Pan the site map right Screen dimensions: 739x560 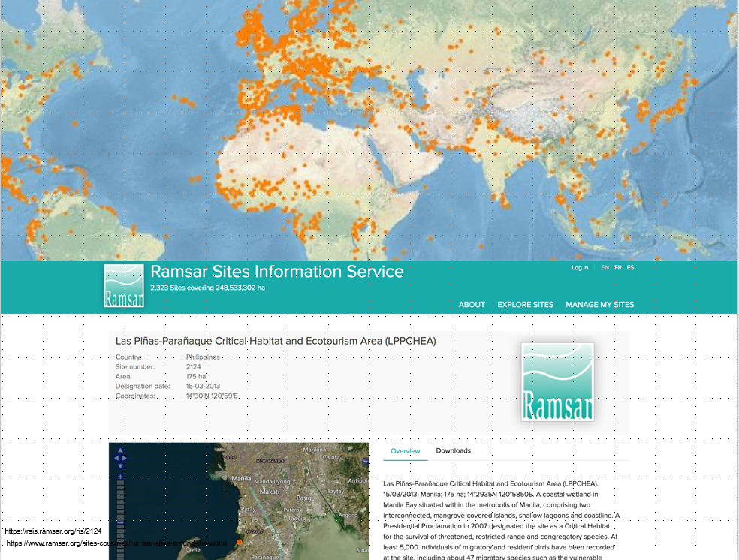point(125,458)
